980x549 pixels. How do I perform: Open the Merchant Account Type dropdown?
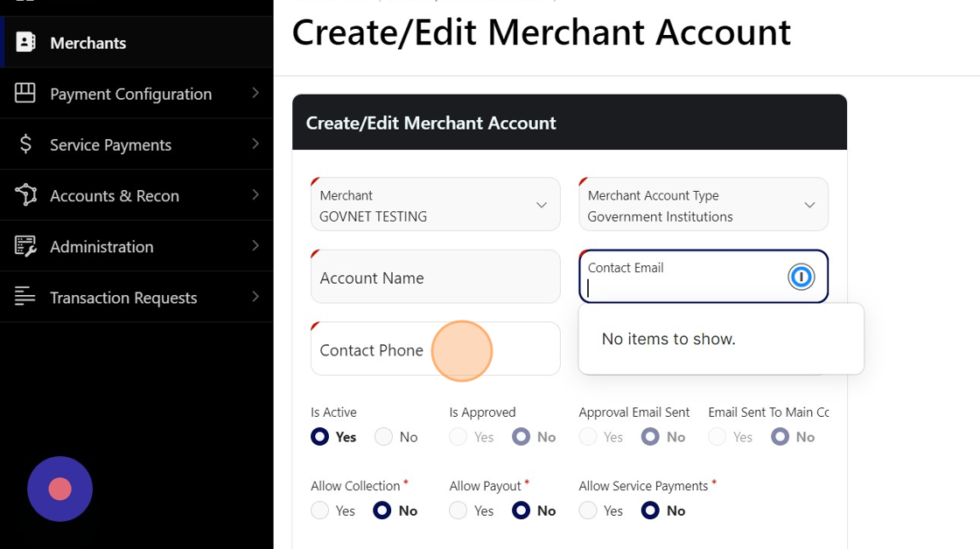pos(703,205)
